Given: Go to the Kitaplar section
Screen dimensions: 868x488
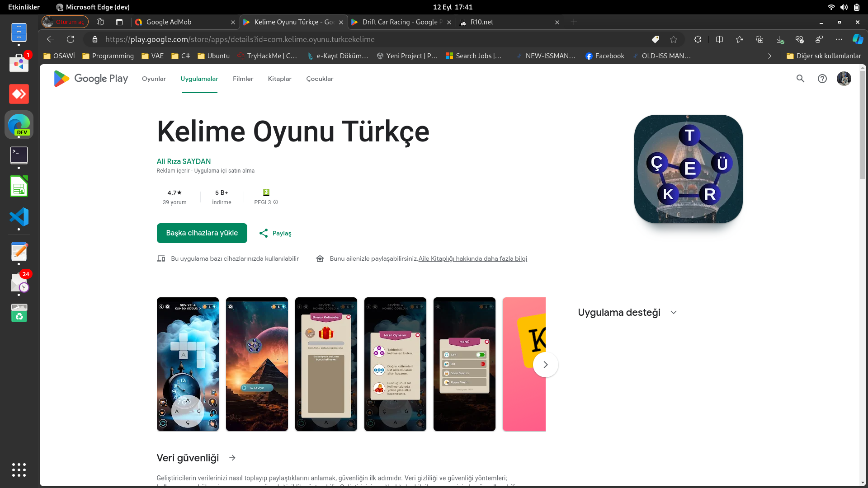Looking at the screenshot, I should point(280,79).
